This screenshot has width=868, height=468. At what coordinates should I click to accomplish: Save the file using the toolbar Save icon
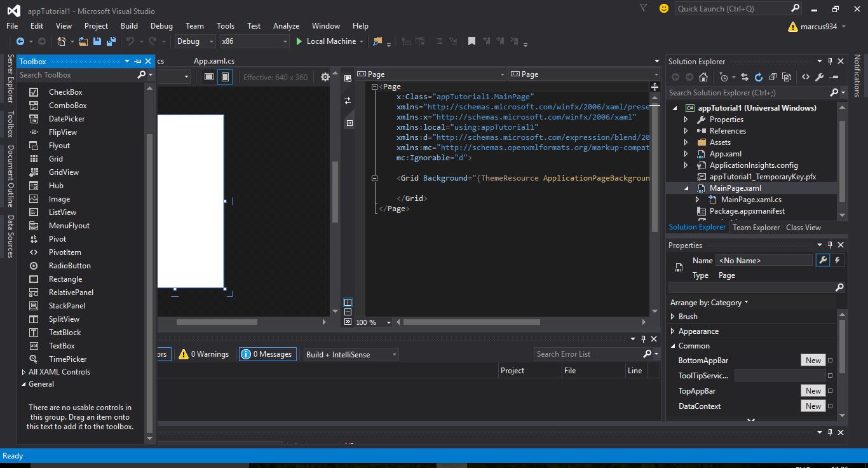tap(97, 41)
